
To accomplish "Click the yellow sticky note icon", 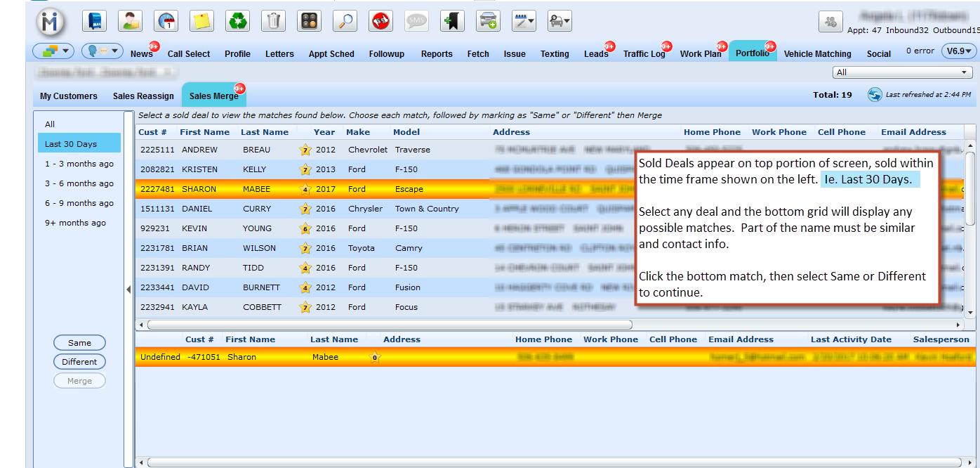I will [201, 21].
